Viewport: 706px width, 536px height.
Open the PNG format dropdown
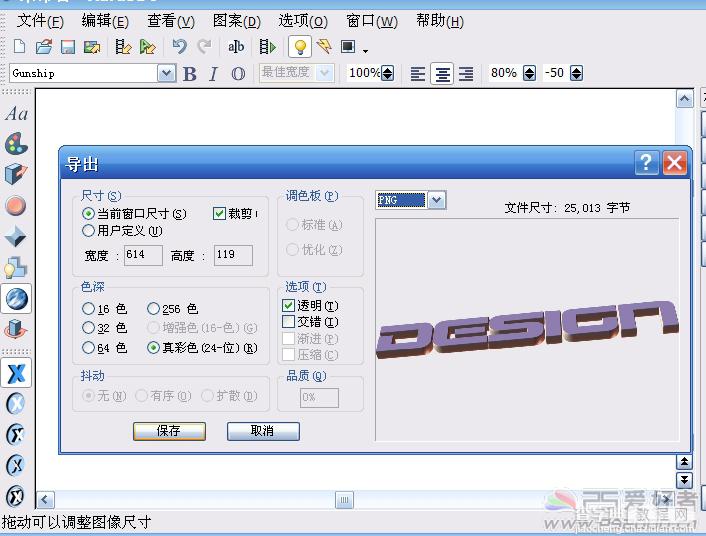tap(437, 200)
